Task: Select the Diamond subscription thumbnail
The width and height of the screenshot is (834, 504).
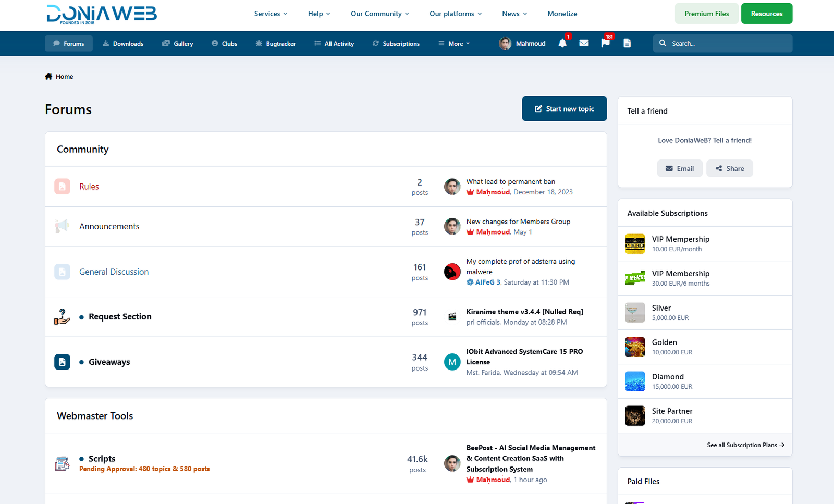Action: coord(635,382)
